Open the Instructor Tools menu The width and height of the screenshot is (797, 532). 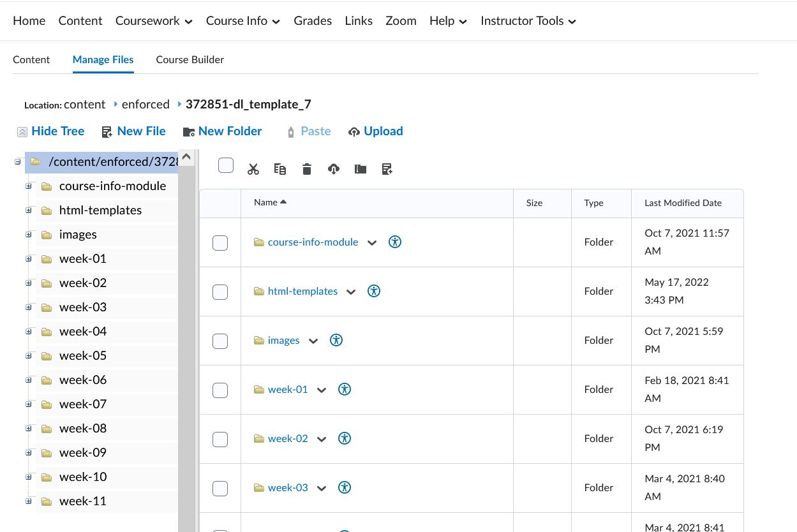point(528,20)
